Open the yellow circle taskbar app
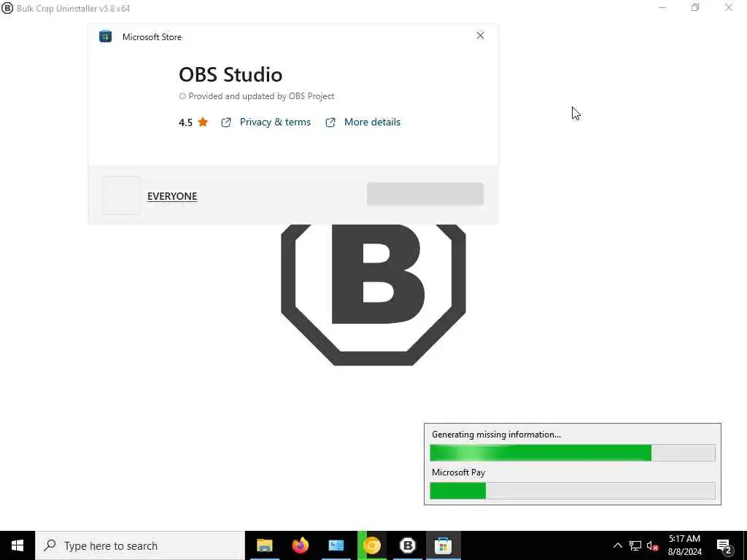 (x=371, y=545)
